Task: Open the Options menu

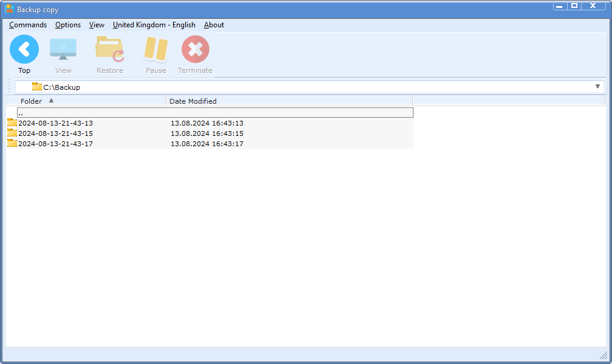Action: (68, 25)
